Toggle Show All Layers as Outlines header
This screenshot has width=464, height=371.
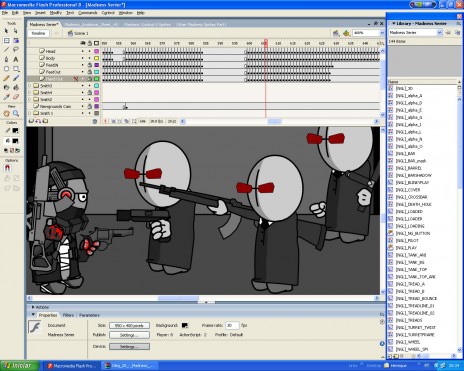pyautogui.click(x=96, y=43)
